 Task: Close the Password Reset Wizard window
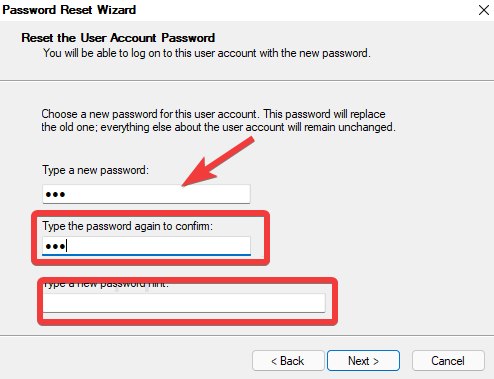point(484,10)
